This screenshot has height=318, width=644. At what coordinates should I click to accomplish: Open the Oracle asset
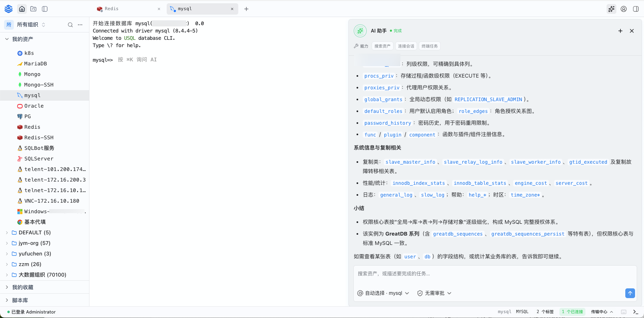45,106
